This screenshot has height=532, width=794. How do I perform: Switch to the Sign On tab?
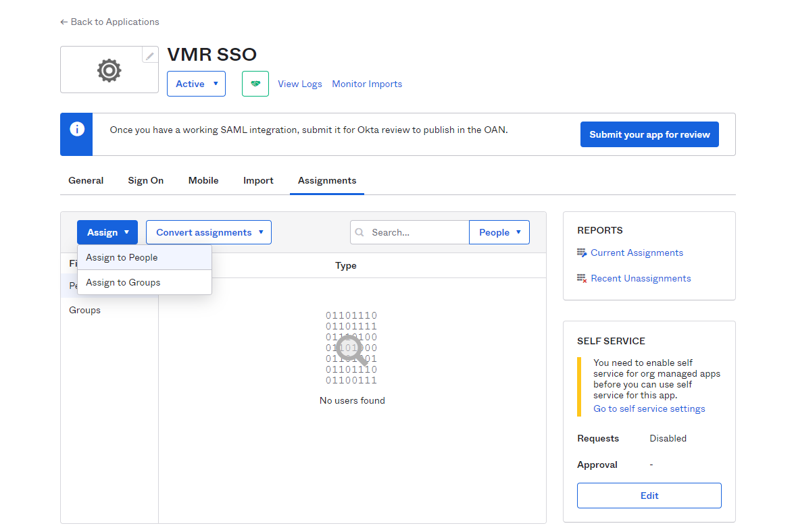[x=146, y=180]
